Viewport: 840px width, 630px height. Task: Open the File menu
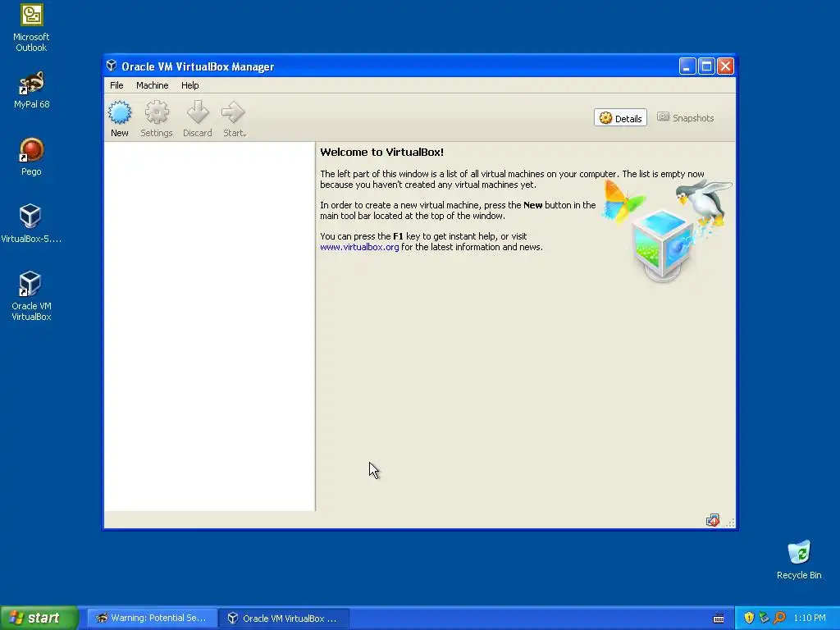[116, 85]
